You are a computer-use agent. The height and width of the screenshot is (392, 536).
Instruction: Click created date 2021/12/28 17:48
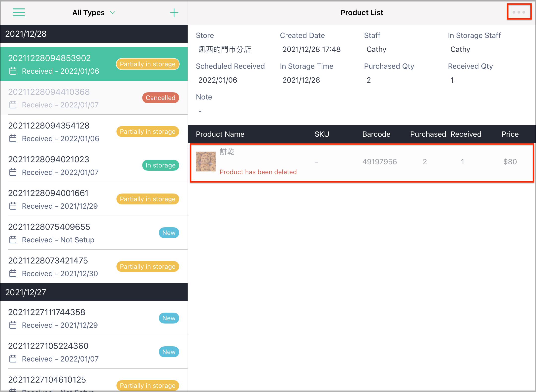click(x=311, y=49)
